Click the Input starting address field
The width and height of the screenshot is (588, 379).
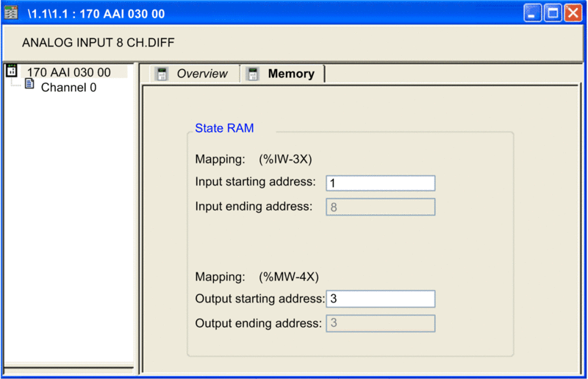(x=380, y=183)
